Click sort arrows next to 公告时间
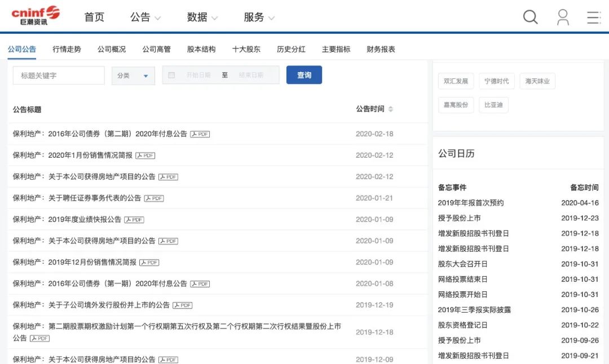This screenshot has width=609, height=364. (x=390, y=109)
